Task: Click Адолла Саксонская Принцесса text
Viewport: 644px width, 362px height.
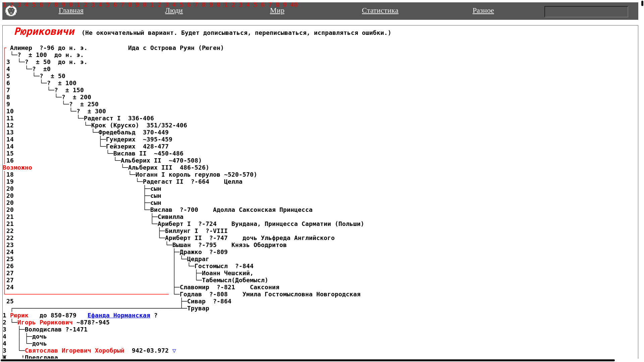Action: coord(263,210)
